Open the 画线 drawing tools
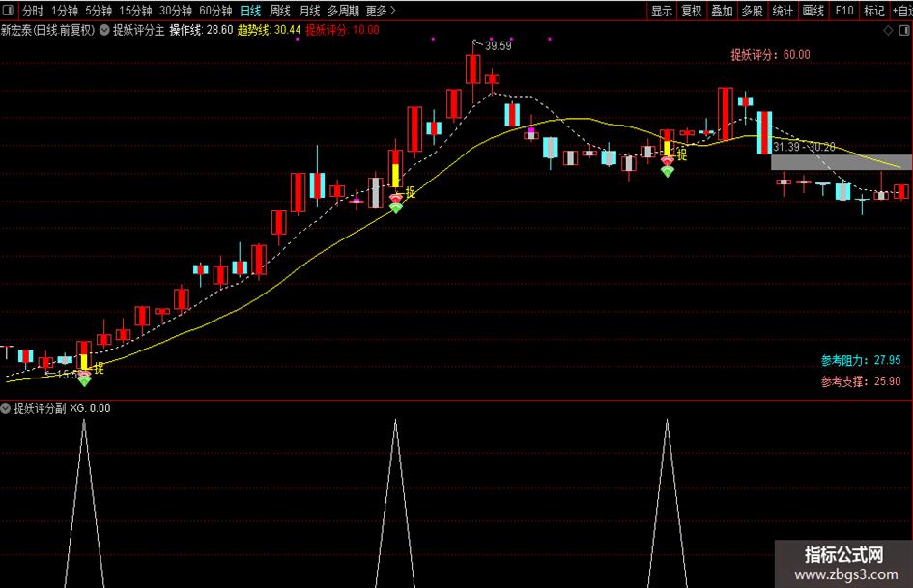The height and width of the screenshot is (588, 913). point(813,11)
